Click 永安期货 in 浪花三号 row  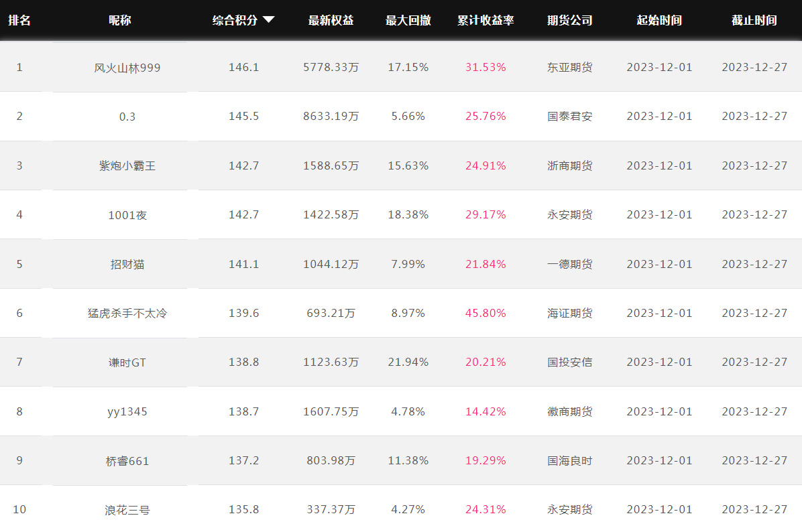click(570, 510)
